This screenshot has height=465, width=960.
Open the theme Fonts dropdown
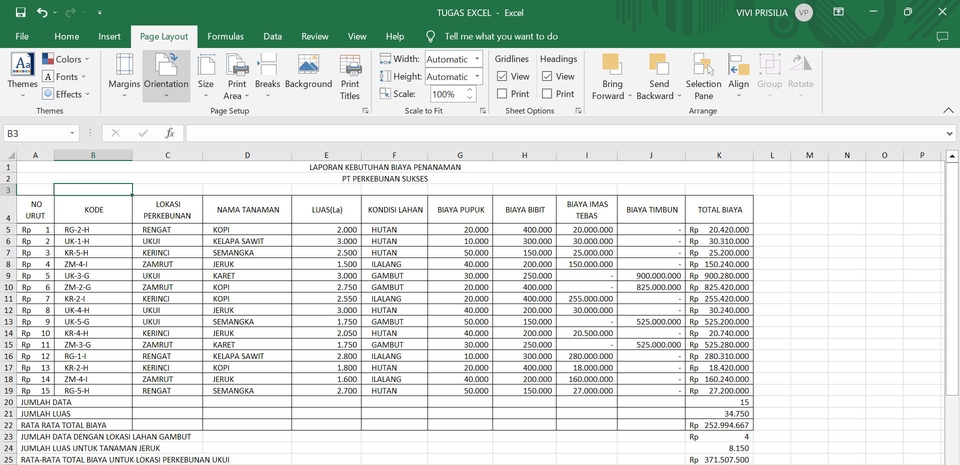[x=64, y=76]
